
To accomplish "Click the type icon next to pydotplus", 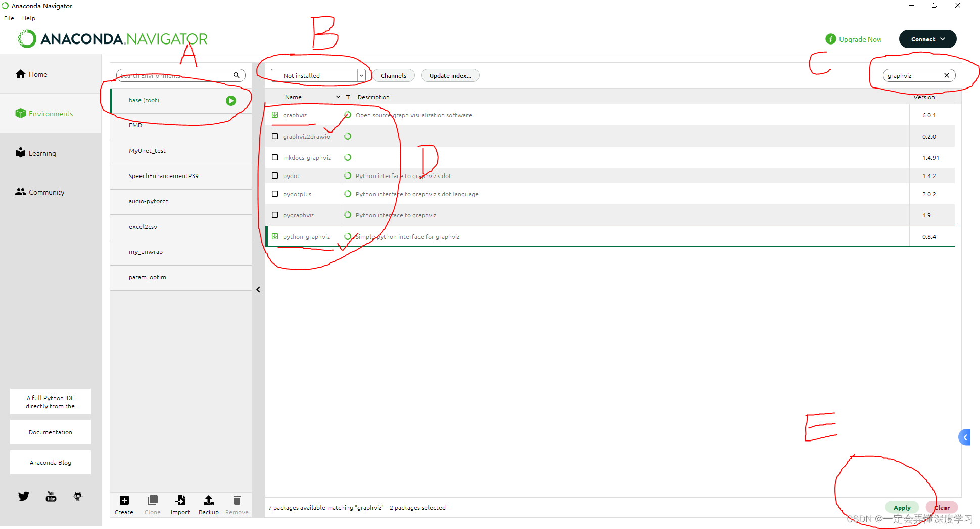I will 348,194.
